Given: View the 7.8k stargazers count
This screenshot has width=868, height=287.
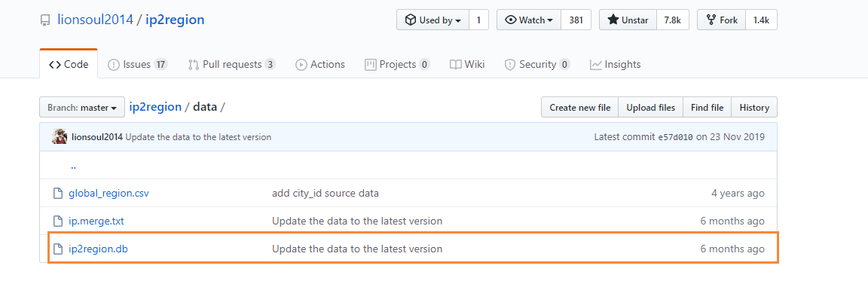Looking at the screenshot, I should [x=672, y=20].
